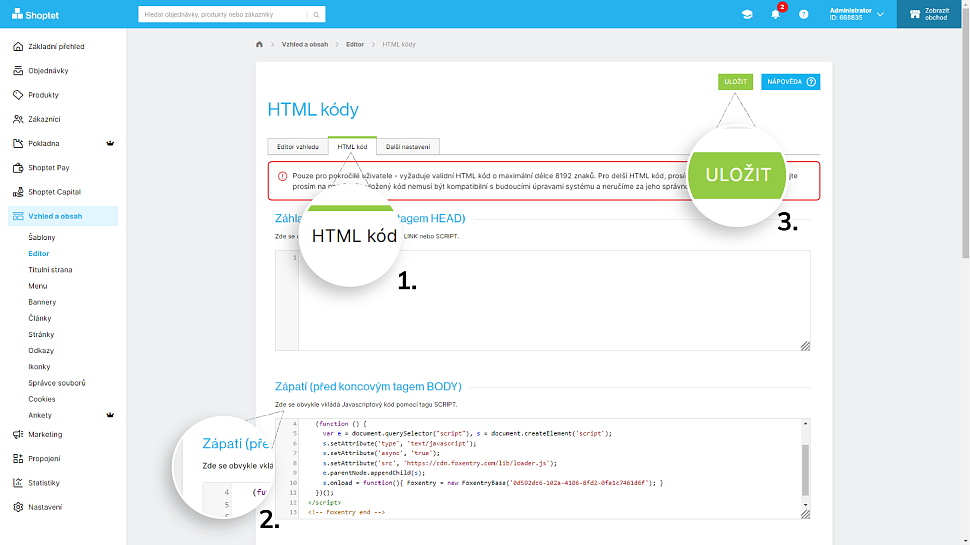Viewport: 970px width, 545px height.
Task: Switch to the Editor vzhledu tab
Action: click(298, 147)
